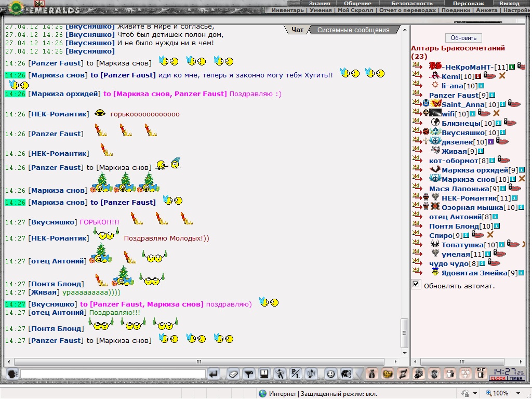
Task: Click the three-people group icon
Action: click(x=465, y=374)
